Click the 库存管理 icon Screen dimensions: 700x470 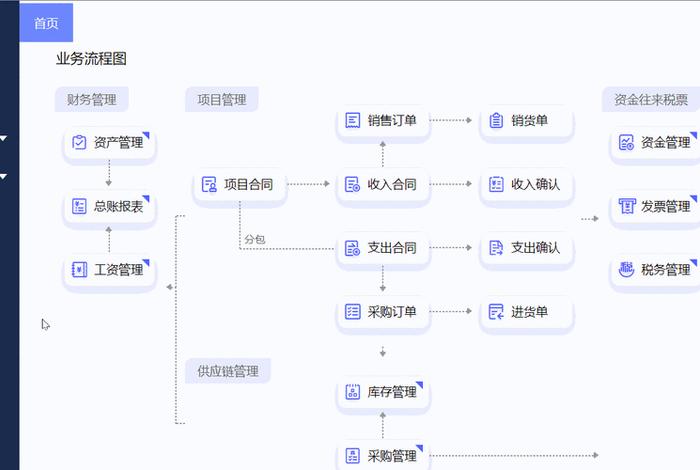[x=352, y=393]
